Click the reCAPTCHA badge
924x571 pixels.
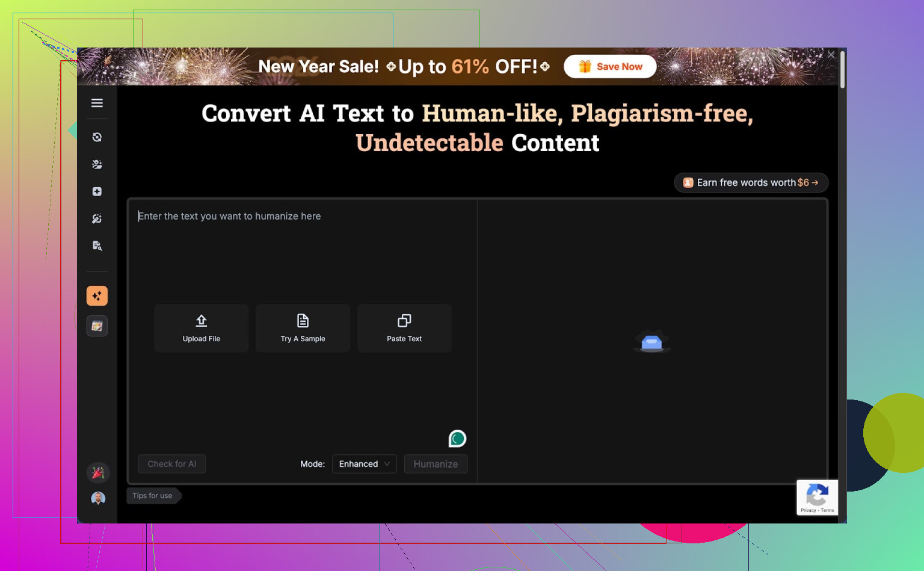tap(817, 498)
